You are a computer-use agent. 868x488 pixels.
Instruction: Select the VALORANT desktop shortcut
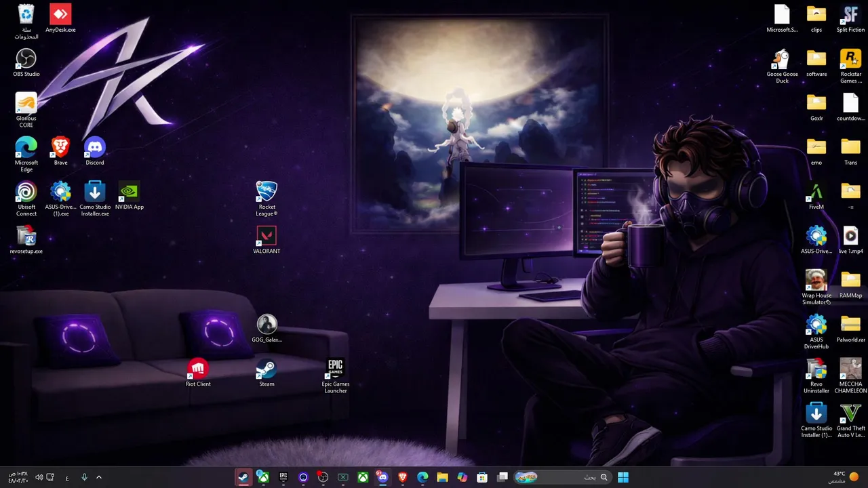point(267,240)
